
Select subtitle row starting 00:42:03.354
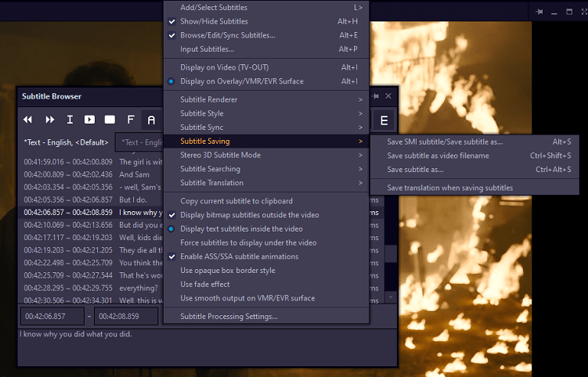(x=91, y=187)
